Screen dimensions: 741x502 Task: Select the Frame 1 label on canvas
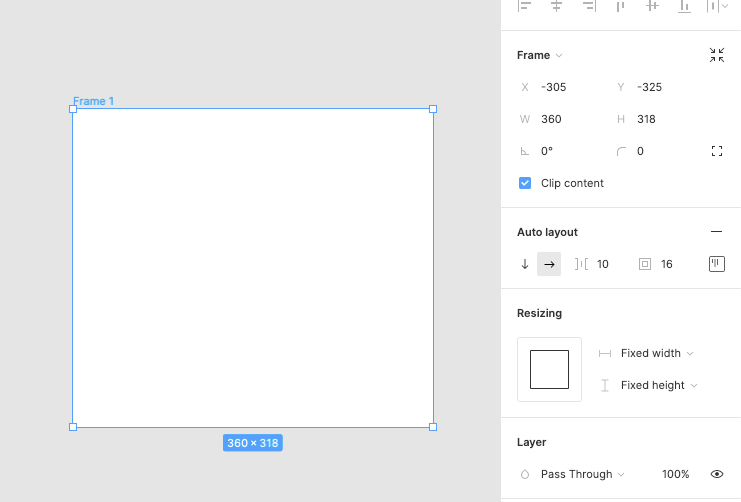[x=94, y=101]
